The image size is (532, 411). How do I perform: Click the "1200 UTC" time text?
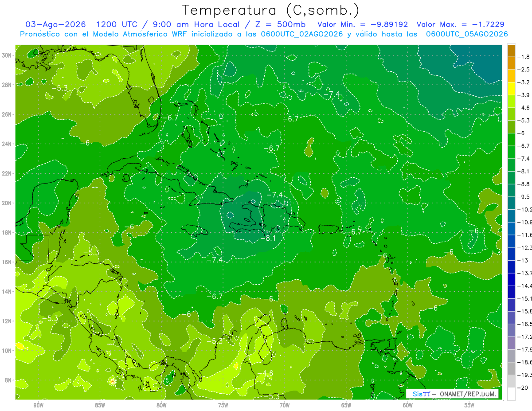pos(118,24)
